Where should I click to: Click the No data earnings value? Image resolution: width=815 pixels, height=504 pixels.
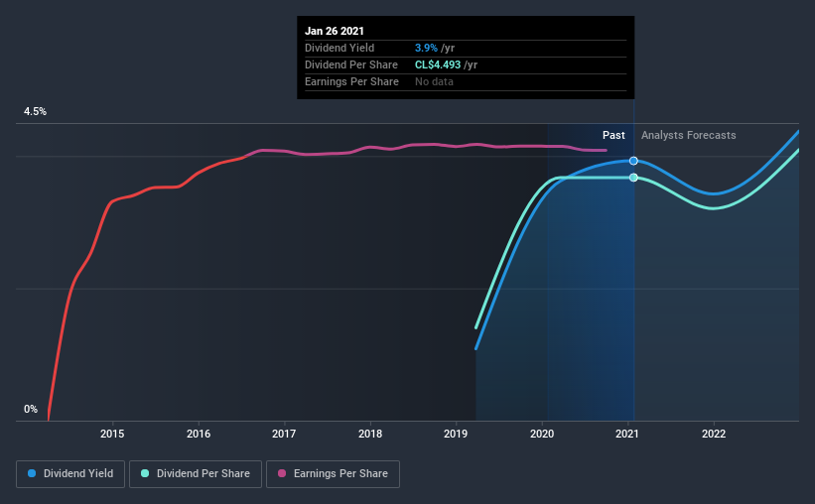click(x=434, y=81)
